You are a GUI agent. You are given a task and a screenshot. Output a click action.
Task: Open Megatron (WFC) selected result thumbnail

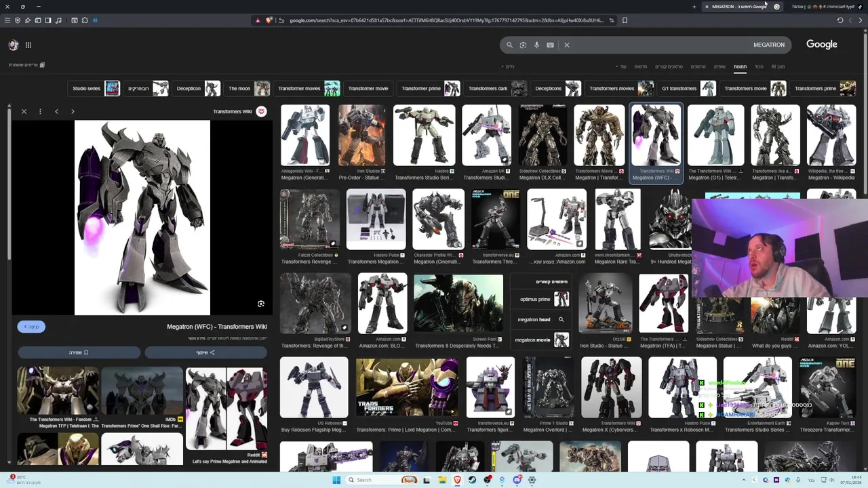[656, 136]
